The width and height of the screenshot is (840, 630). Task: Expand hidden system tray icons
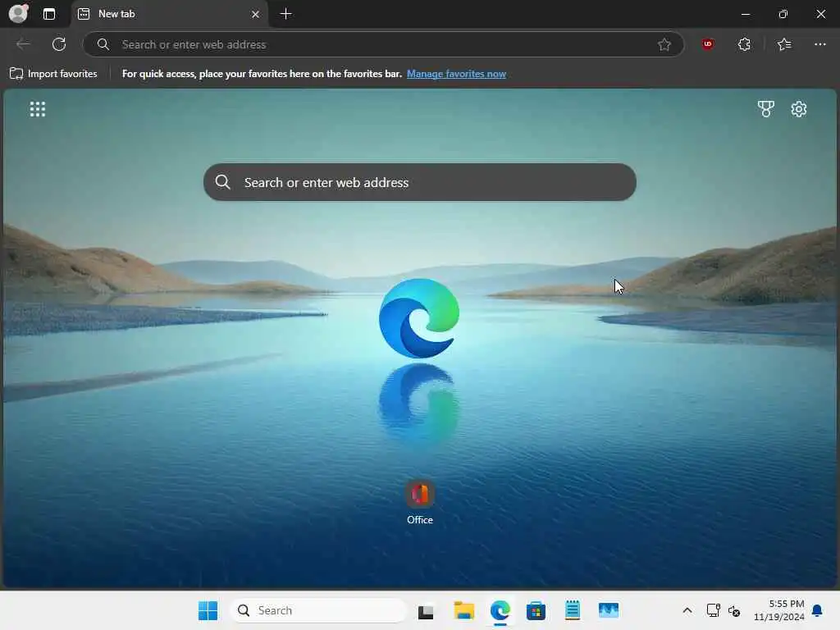[x=687, y=610]
